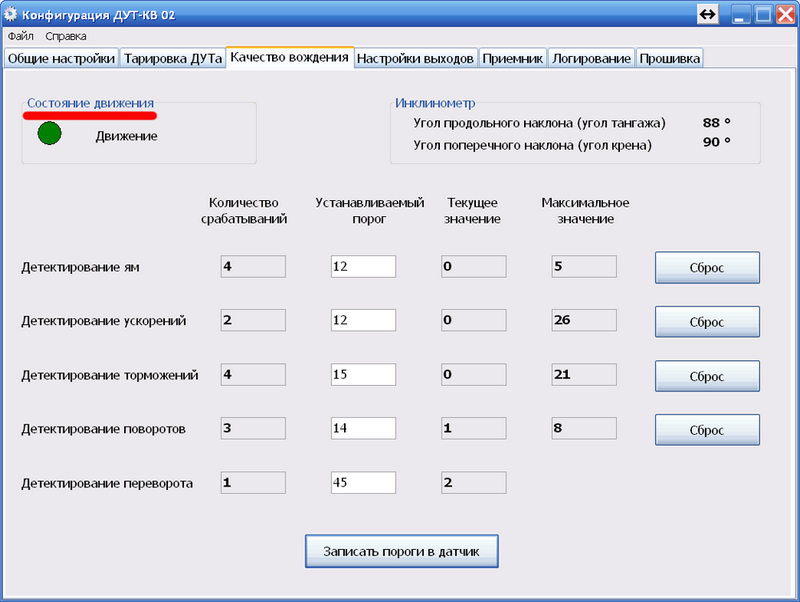Click current value field for Детектирование переворота

click(473, 483)
